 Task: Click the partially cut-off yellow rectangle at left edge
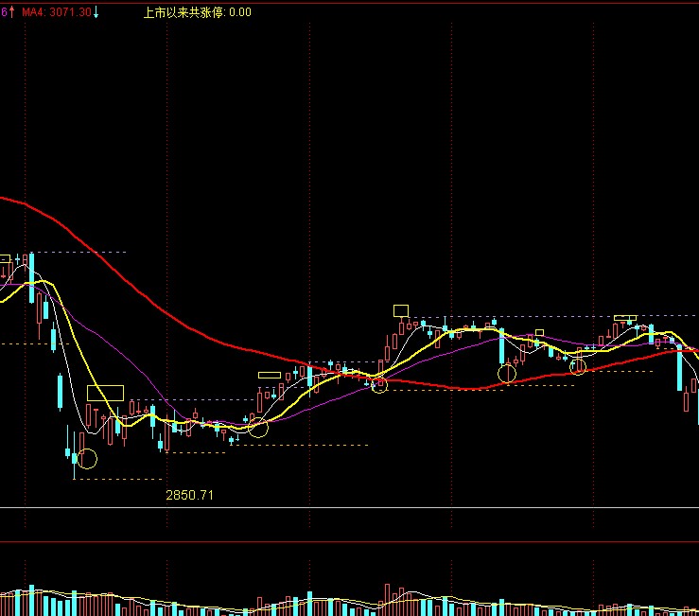tap(4, 258)
